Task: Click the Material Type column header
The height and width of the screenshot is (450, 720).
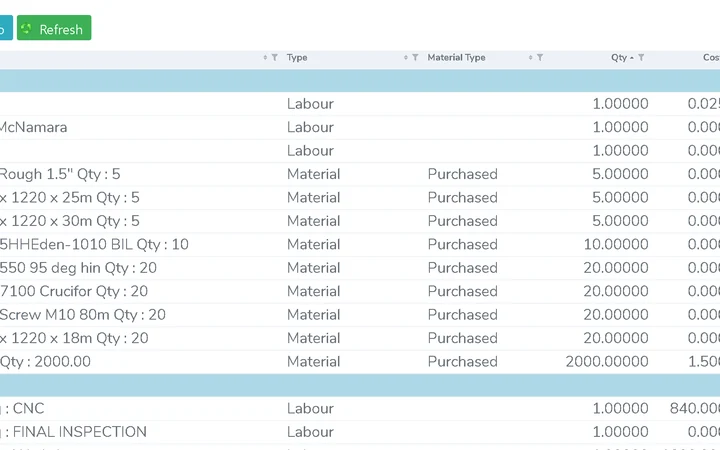Action: tap(456, 57)
